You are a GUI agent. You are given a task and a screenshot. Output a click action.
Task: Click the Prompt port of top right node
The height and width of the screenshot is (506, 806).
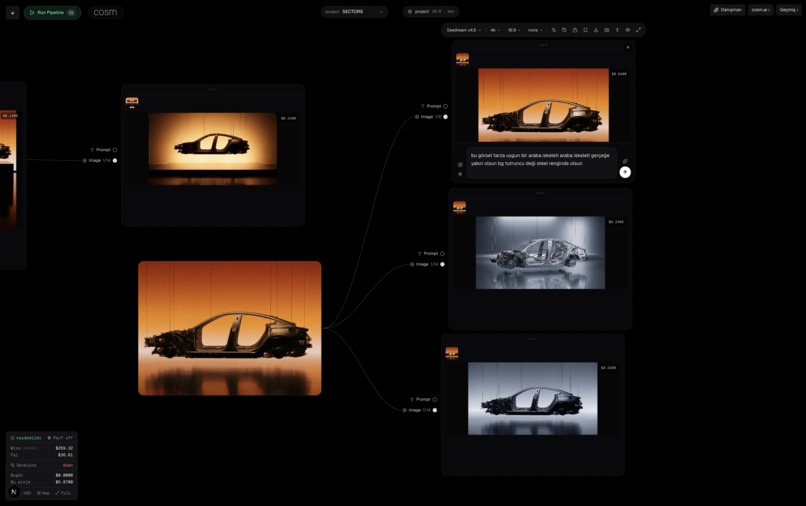tap(445, 106)
